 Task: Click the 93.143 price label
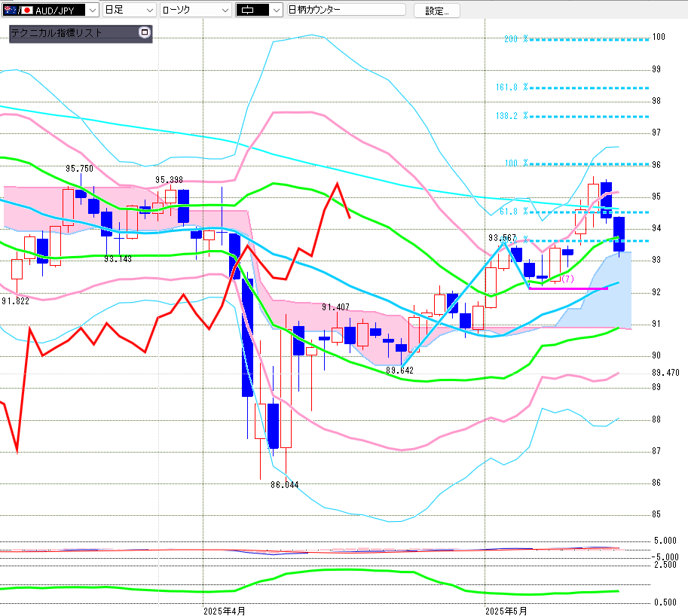[x=118, y=259]
